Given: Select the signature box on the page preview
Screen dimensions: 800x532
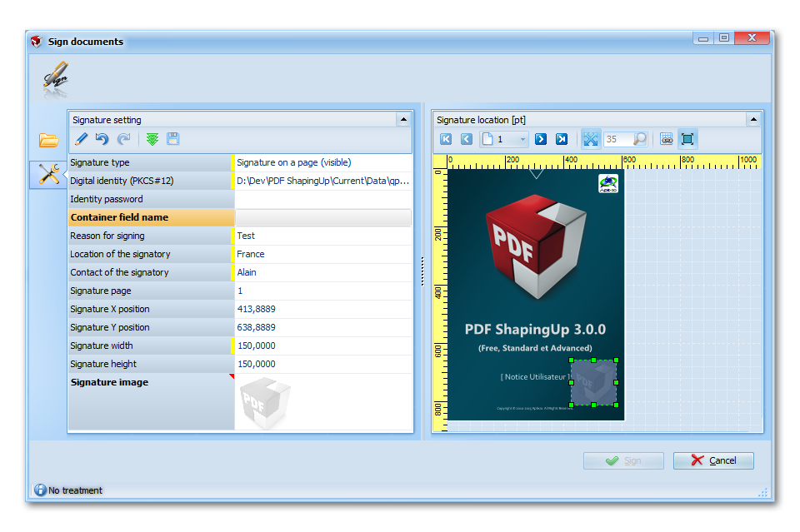Looking at the screenshot, I should pos(593,383).
